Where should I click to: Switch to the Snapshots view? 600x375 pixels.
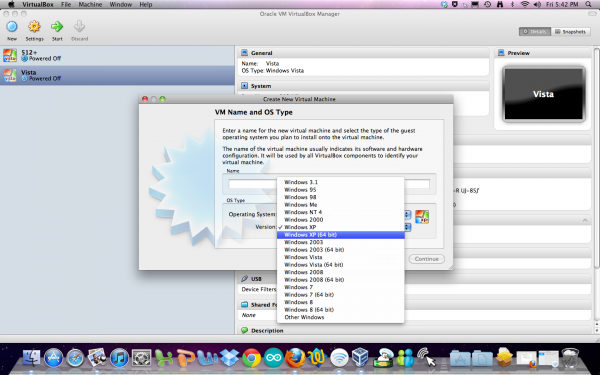coord(571,31)
